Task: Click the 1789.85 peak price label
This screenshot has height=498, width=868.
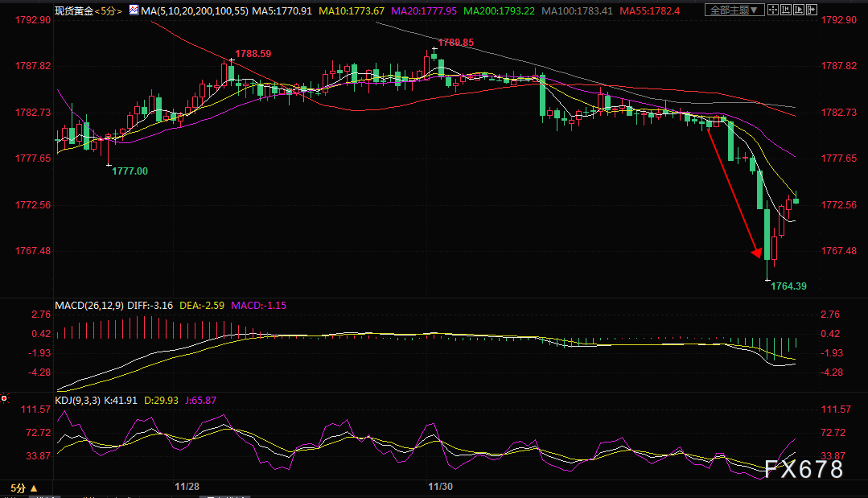Action: pyautogui.click(x=456, y=43)
